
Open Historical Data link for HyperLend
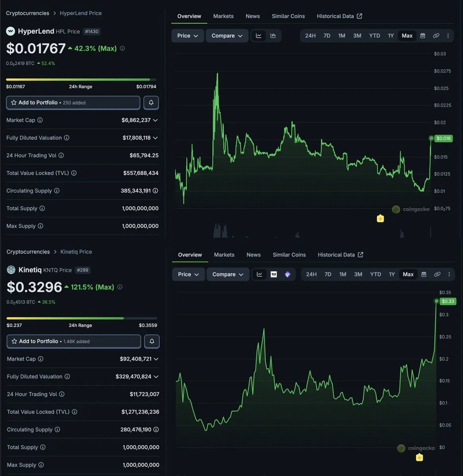[340, 16]
